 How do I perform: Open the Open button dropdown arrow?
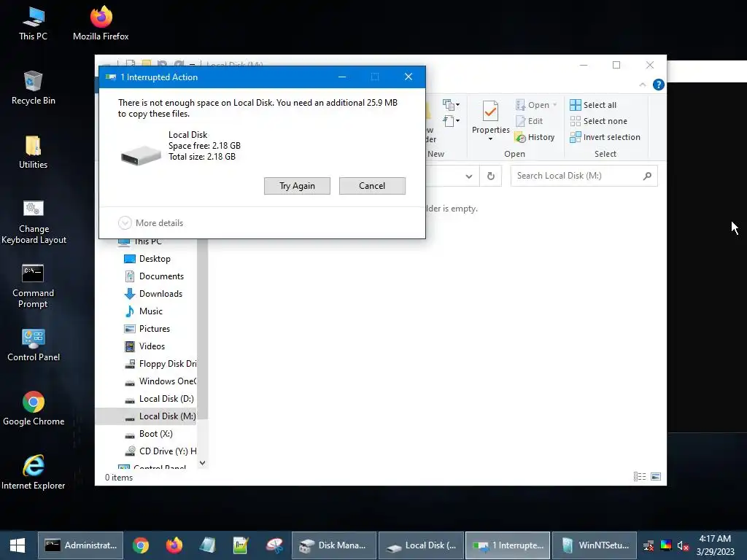tap(555, 105)
